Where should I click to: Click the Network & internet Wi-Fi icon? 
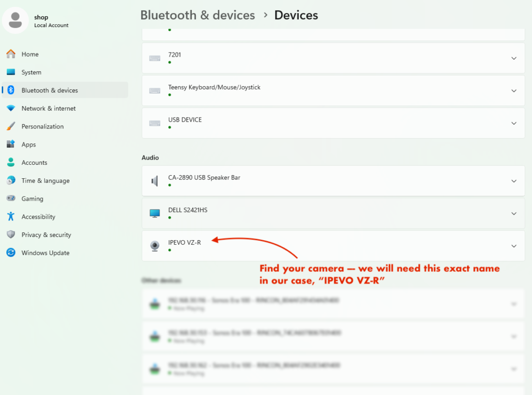pos(11,109)
